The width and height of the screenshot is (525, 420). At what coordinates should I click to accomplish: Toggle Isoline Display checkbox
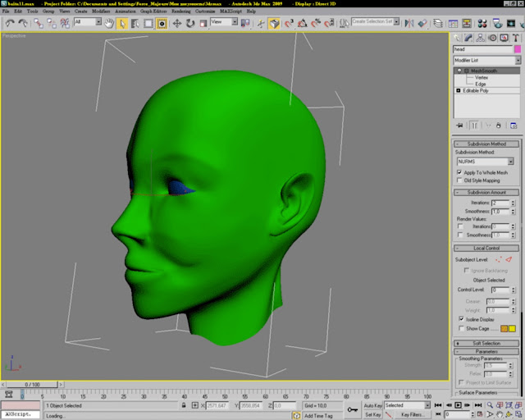[x=461, y=319]
